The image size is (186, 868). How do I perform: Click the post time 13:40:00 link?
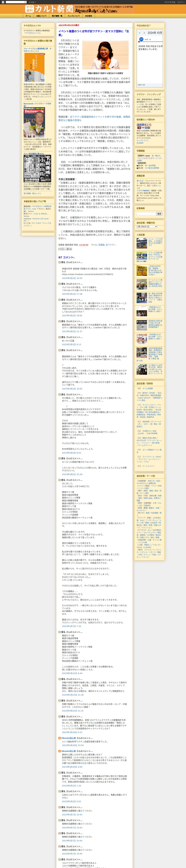click(84, 245)
